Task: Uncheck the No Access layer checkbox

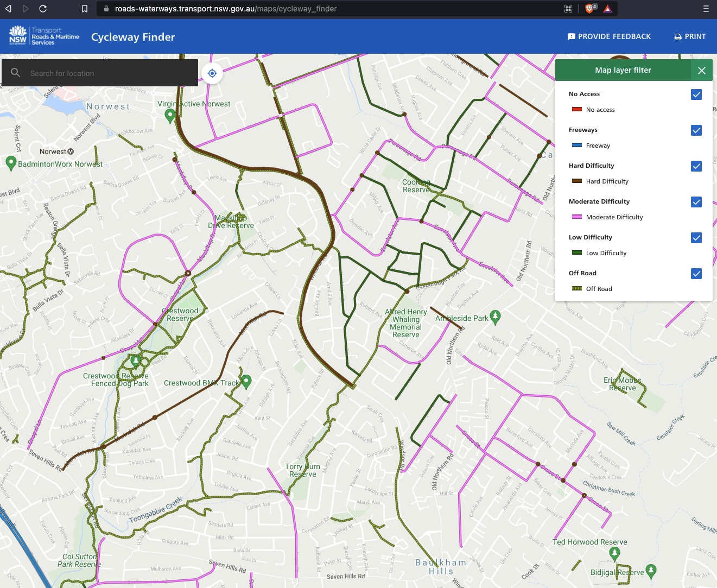Action: pos(696,94)
